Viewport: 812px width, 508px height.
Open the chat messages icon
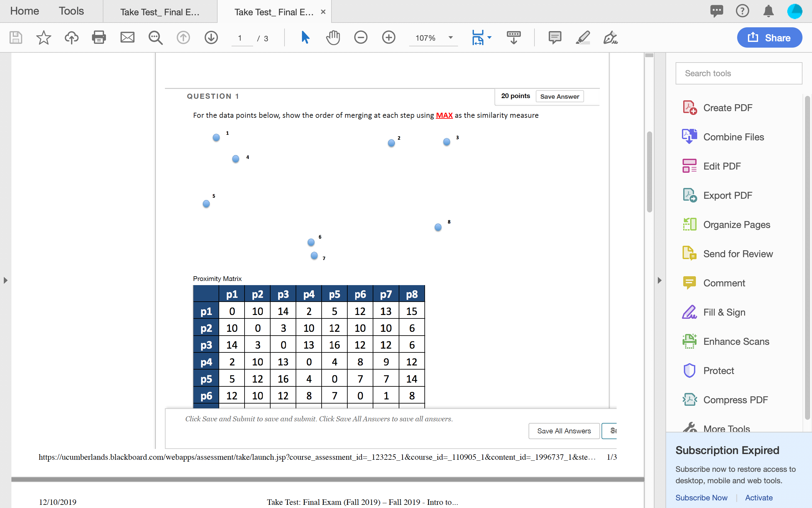coord(717,11)
